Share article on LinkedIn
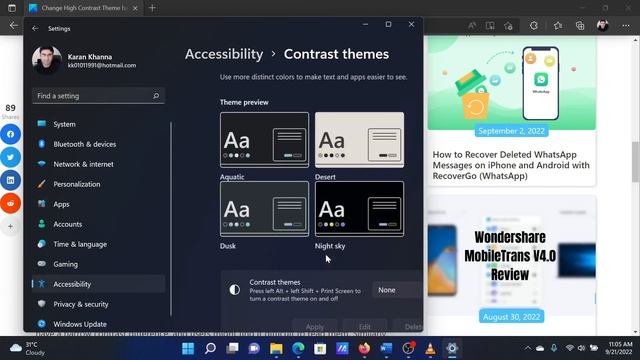 10,180
